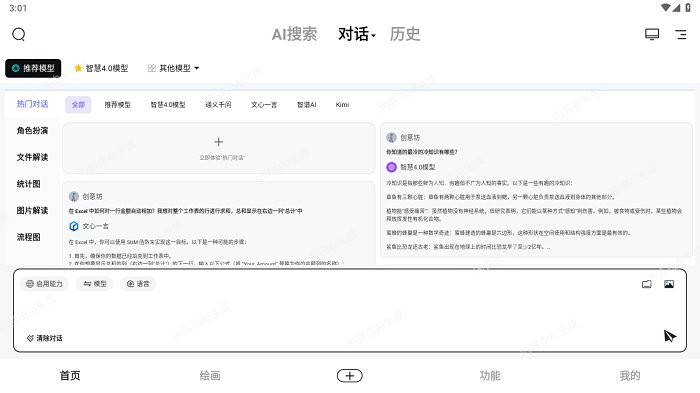Click the plus card to try hot dialogue

click(219, 148)
